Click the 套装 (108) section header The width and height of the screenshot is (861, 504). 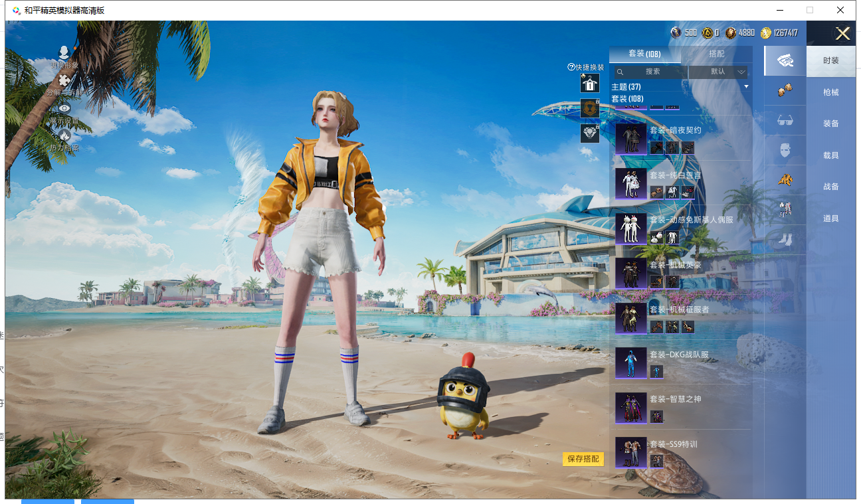(627, 99)
